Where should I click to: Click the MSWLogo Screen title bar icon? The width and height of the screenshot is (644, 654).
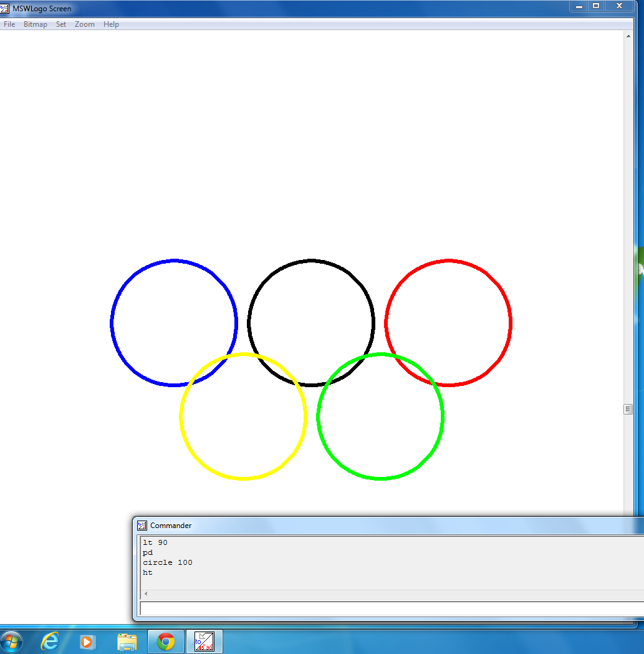[x=4, y=8]
